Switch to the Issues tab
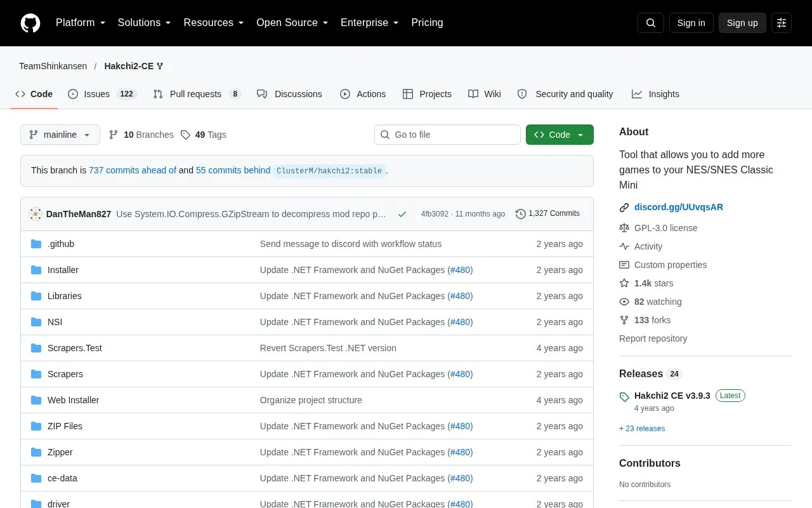Image resolution: width=812 pixels, height=508 pixels. (101, 94)
